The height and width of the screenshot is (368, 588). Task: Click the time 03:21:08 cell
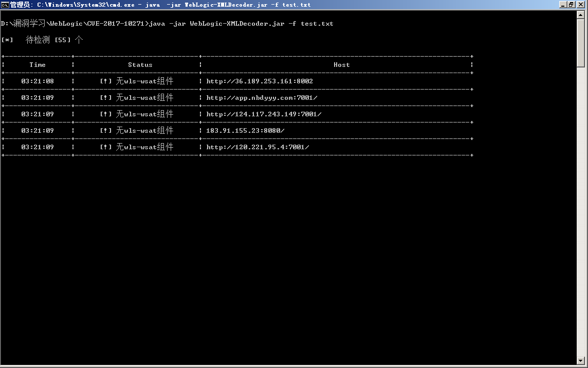pos(38,81)
